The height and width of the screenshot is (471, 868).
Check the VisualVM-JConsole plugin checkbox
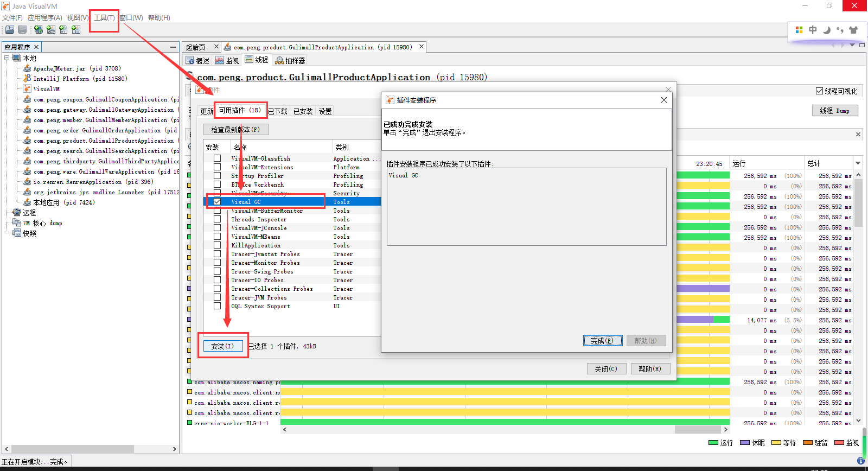click(217, 228)
